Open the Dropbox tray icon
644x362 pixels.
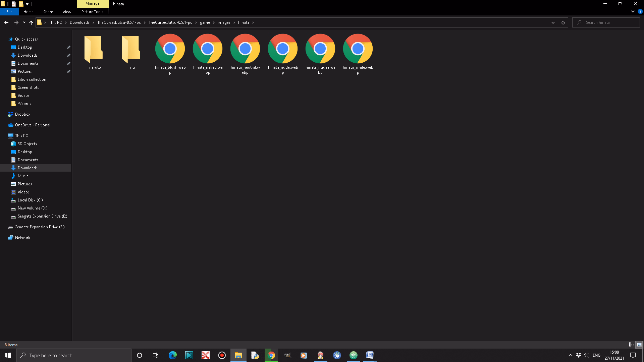(579, 355)
